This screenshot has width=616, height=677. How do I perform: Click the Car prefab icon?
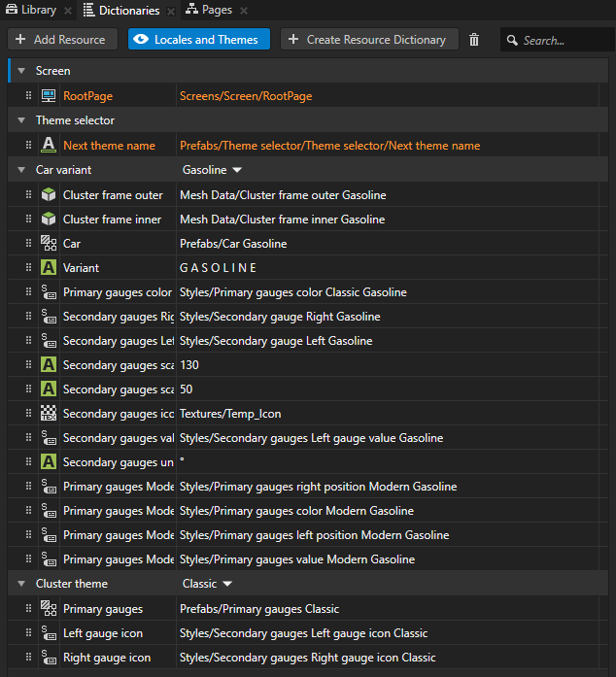[x=49, y=244]
